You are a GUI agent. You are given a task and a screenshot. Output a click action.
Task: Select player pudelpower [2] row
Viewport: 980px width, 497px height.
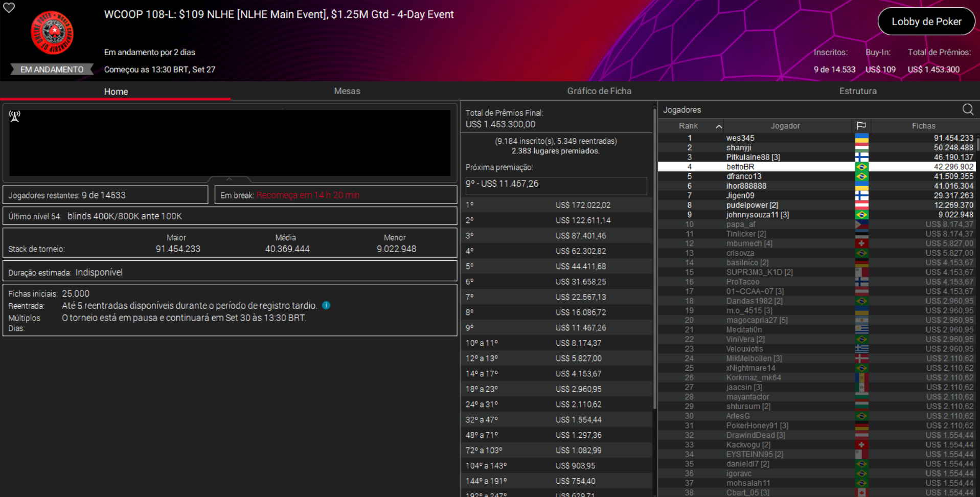pos(817,205)
